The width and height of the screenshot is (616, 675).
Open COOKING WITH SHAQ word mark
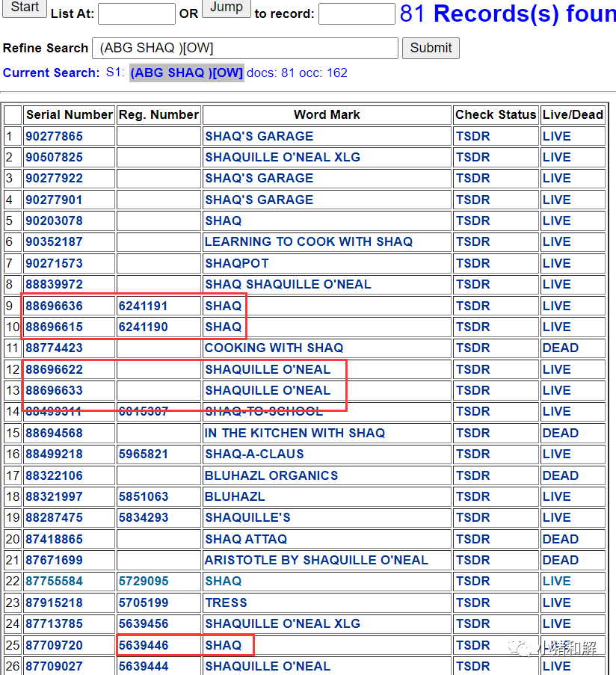click(274, 348)
